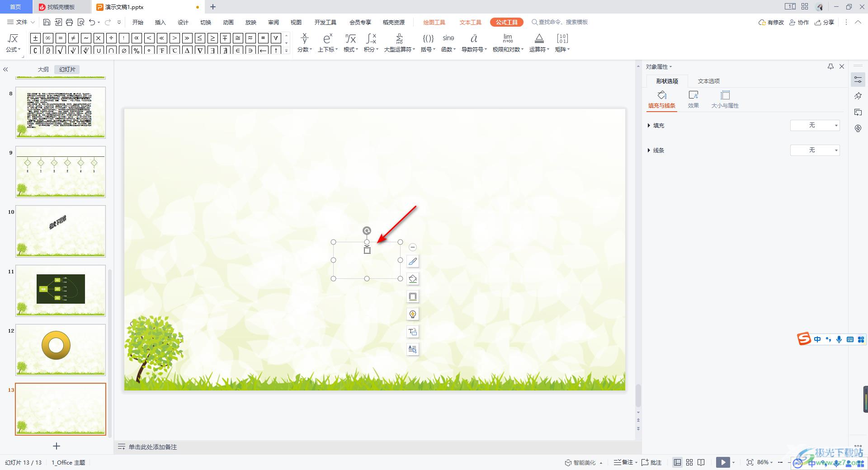
Task: Open the Bracket (括号) dropdown
Action: [428, 43]
